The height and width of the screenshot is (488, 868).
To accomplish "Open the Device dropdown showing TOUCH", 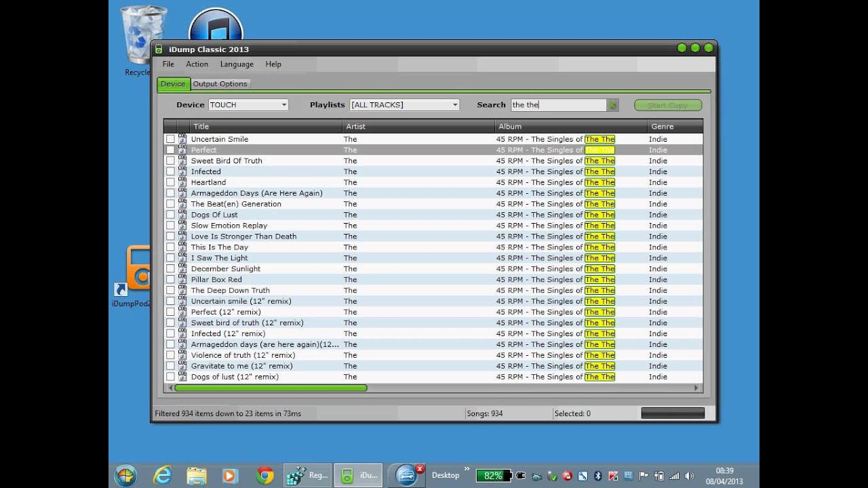I will pos(248,105).
